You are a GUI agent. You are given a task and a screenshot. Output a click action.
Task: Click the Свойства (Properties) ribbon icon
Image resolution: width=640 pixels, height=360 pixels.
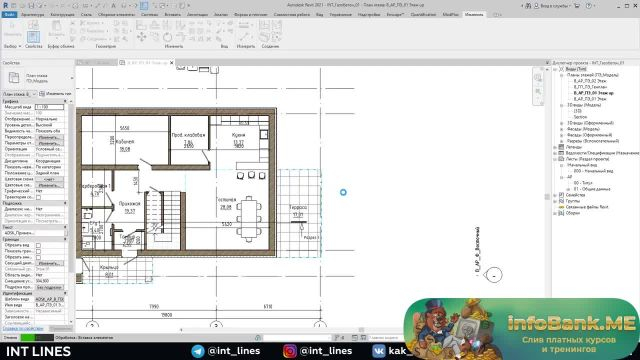(x=33, y=36)
